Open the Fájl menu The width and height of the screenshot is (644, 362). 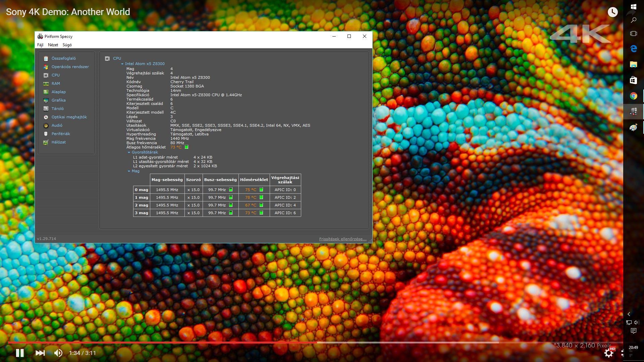[x=40, y=45]
